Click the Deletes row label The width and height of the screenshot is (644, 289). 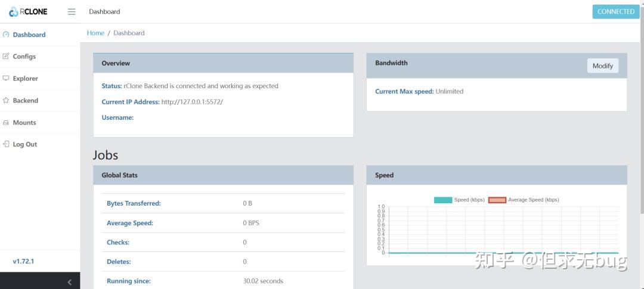point(119,262)
